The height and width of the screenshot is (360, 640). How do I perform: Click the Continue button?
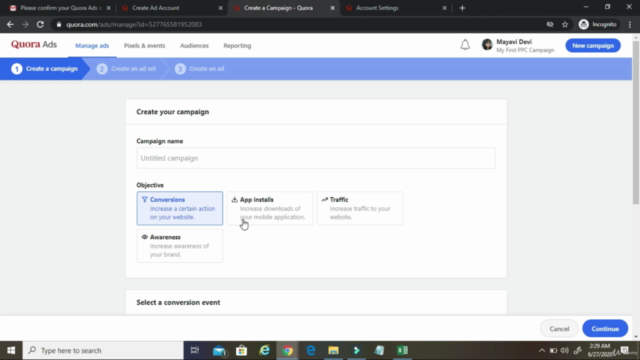pyautogui.click(x=605, y=329)
